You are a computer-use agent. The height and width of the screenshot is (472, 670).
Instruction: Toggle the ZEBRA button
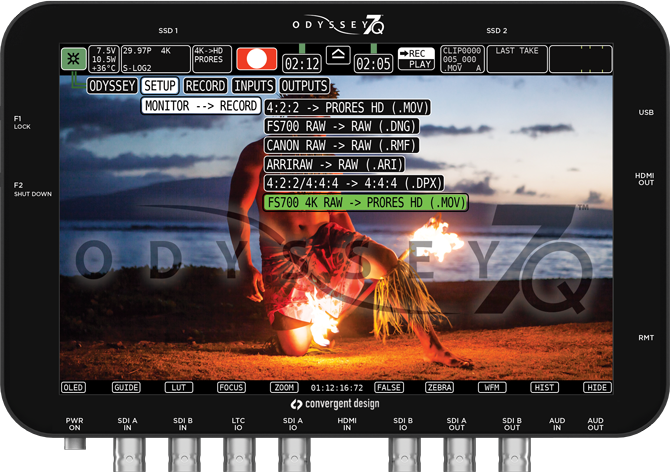(x=440, y=387)
